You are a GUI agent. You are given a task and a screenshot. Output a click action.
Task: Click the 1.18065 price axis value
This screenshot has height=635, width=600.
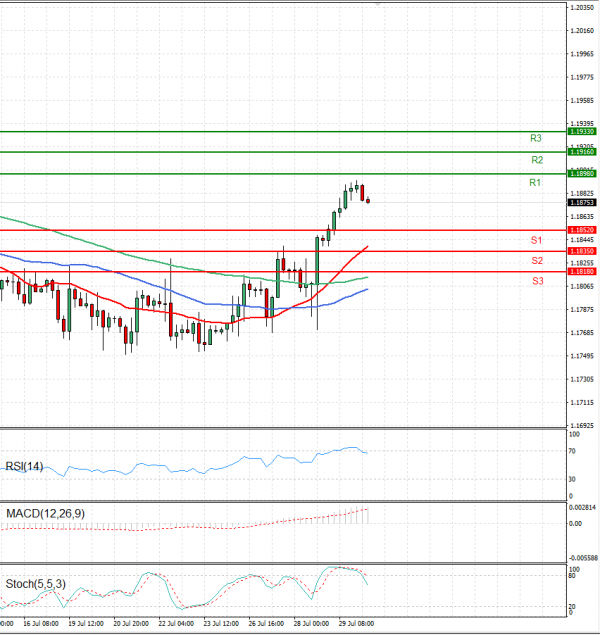click(582, 286)
